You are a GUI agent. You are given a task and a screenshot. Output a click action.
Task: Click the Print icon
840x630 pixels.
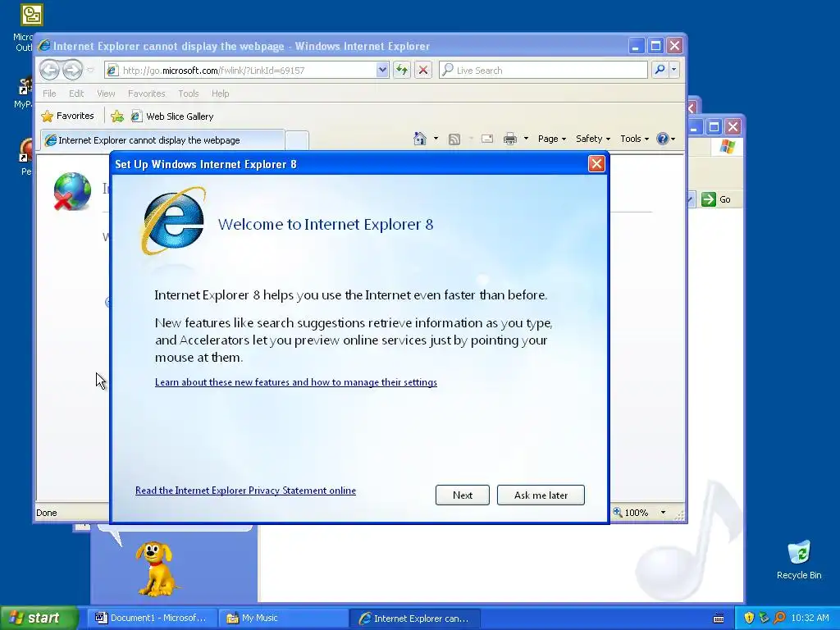(510, 139)
